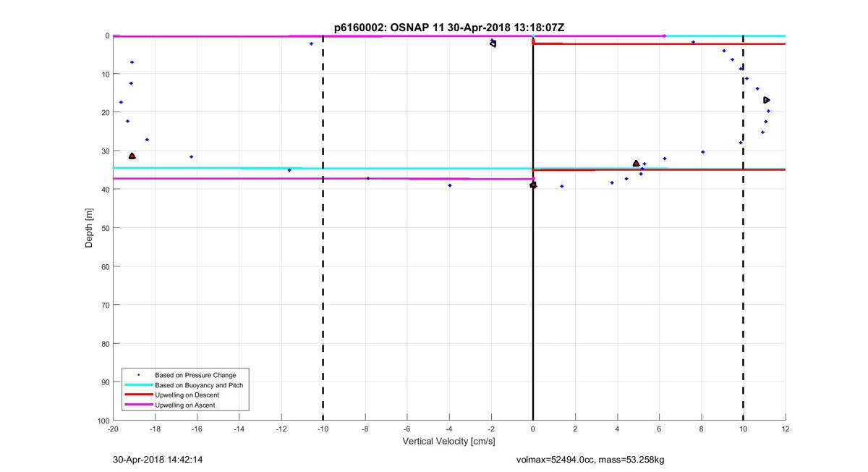Click y-axis depth tick label 70

coord(104,305)
